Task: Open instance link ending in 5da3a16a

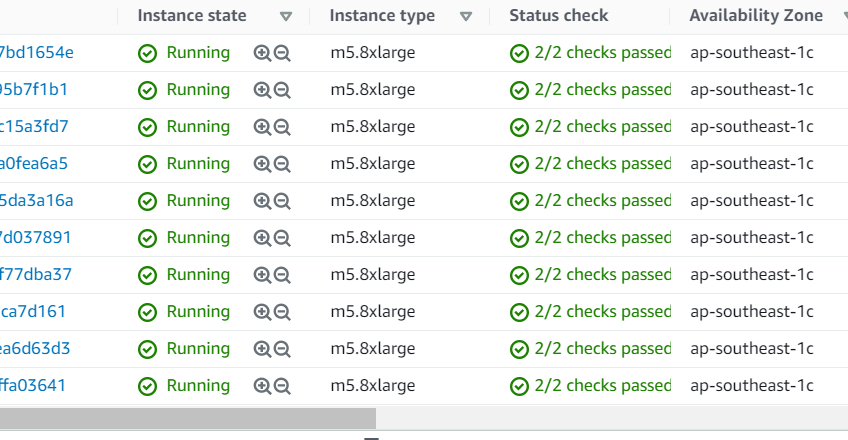Action: point(37,201)
